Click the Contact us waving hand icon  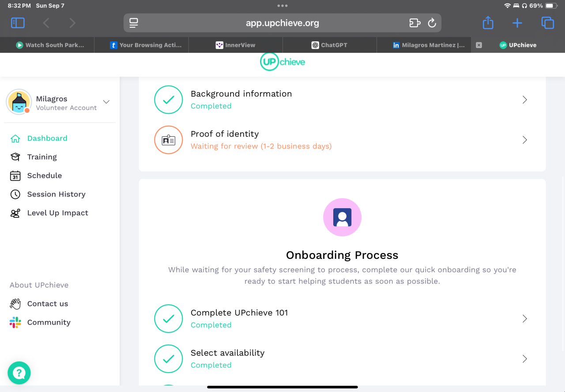tap(15, 304)
